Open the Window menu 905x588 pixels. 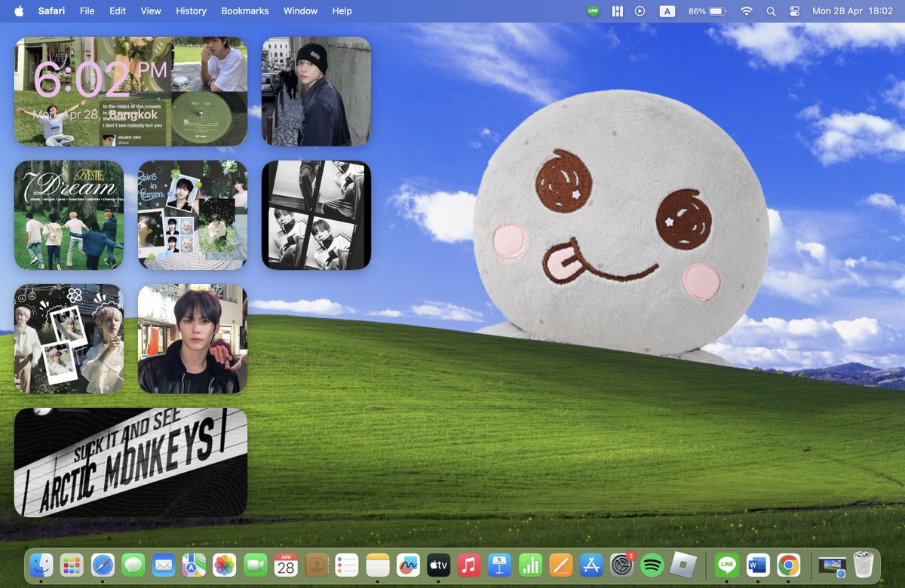click(x=300, y=11)
